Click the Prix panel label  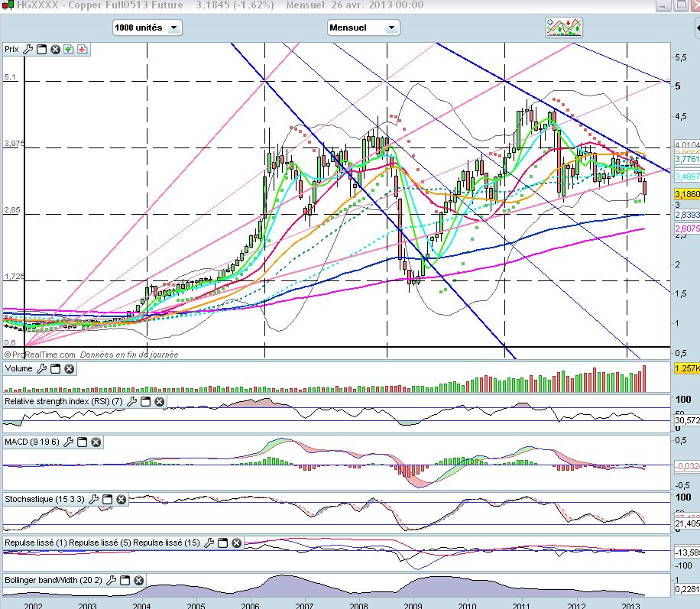tap(11, 49)
